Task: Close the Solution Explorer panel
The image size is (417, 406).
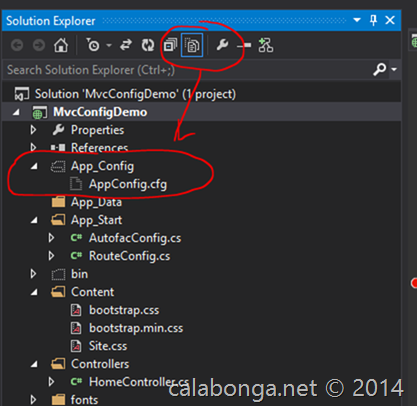Action: point(390,20)
